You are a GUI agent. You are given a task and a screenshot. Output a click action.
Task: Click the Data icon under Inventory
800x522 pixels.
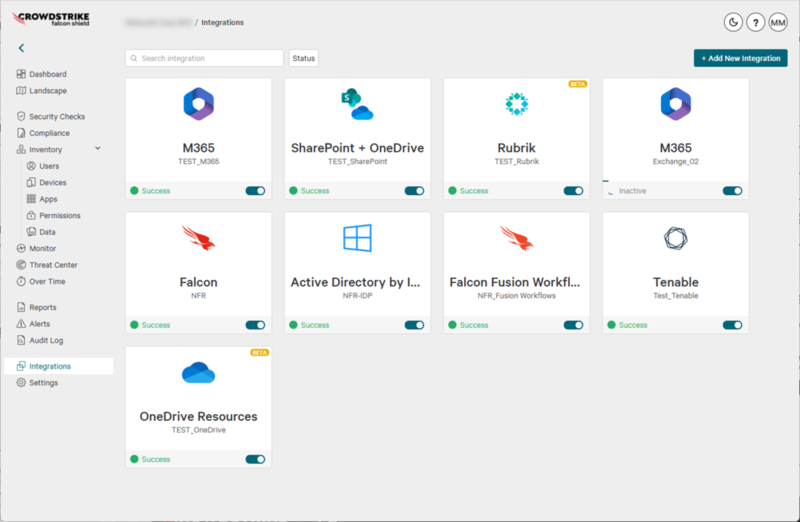pos(31,232)
